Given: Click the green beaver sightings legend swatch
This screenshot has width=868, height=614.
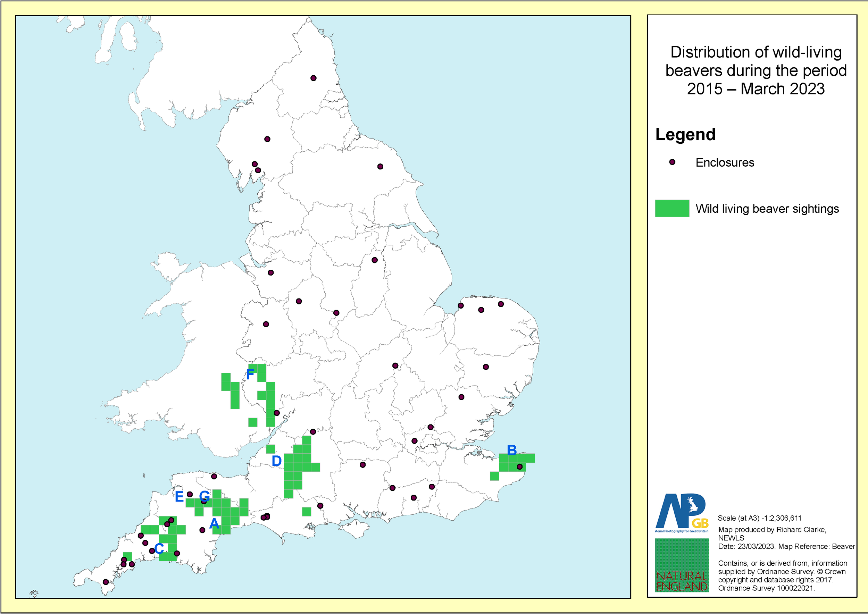Looking at the screenshot, I should click(672, 208).
